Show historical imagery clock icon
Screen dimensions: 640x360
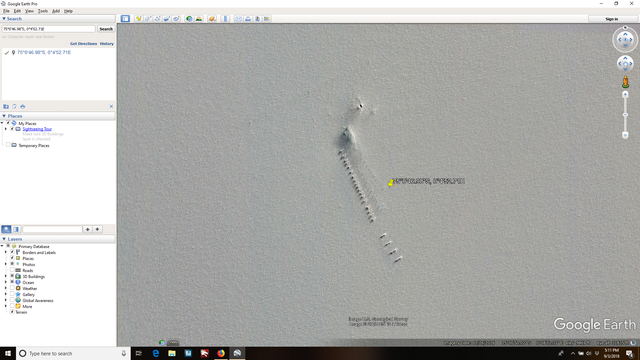189,19
